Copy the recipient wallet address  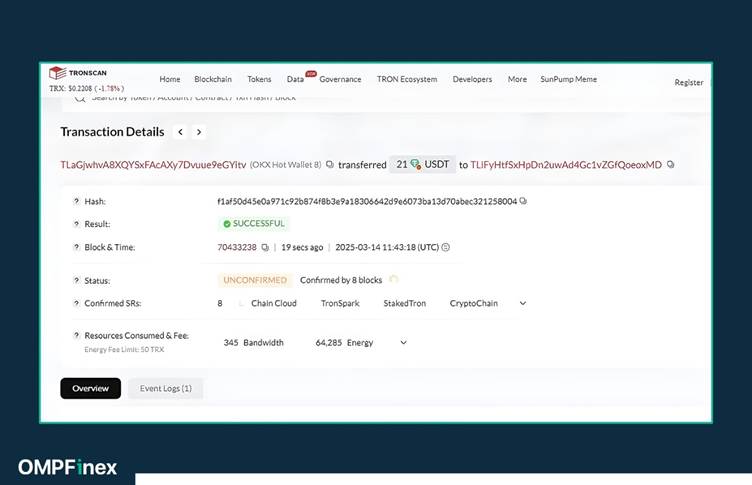pyautogui.click(x=670, y=164)
